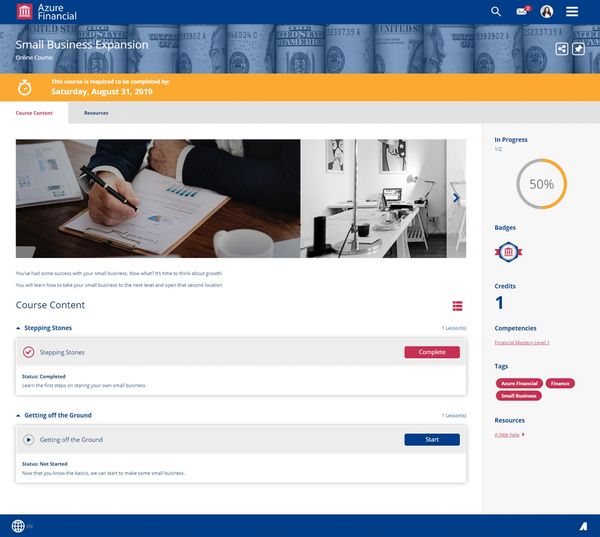Click the Saturday, August 31, 2019 date
Screen dimensions: 600x537
pos(102,91)
